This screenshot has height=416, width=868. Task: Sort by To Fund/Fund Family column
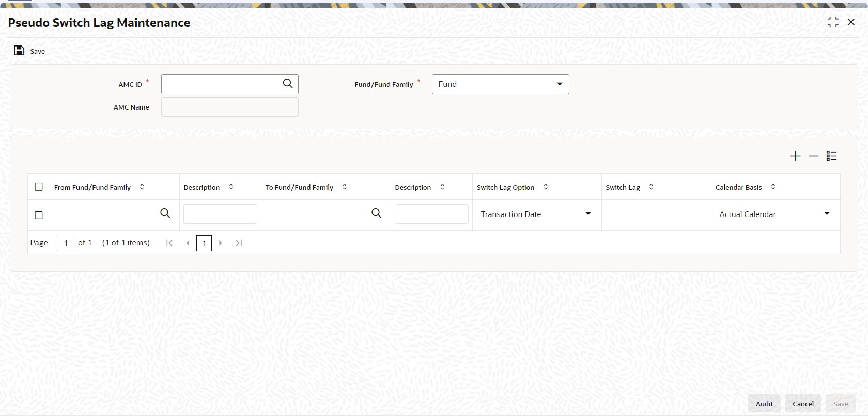click(x=345, y=187)
